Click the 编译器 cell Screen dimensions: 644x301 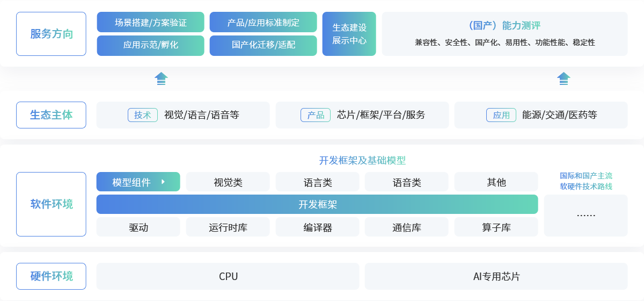point(318,227)
